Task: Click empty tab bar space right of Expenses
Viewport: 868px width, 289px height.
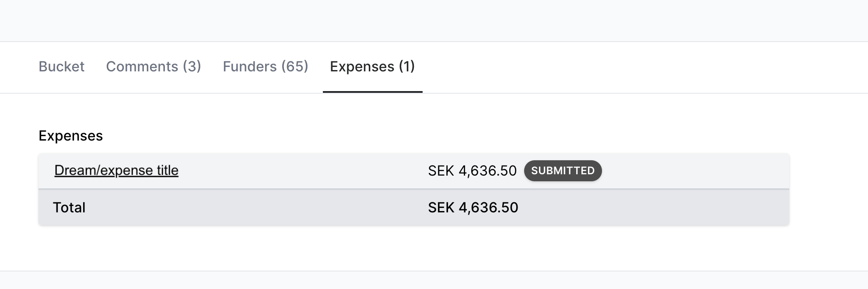Action: point(634,67)
